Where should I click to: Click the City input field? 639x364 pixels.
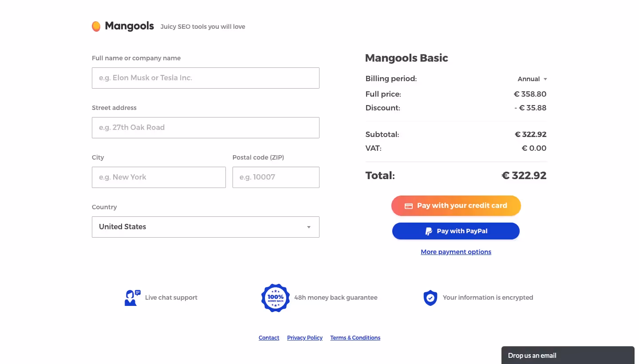click(158, 177)
